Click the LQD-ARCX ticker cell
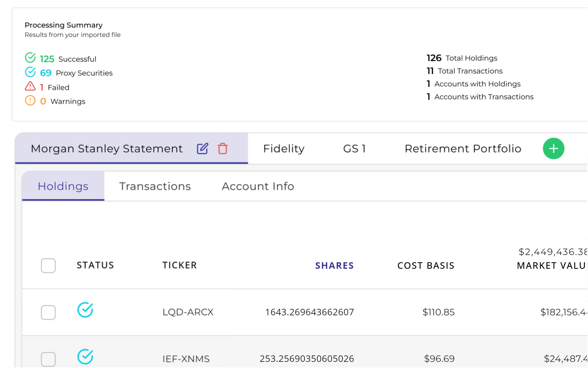 point(188,312)
